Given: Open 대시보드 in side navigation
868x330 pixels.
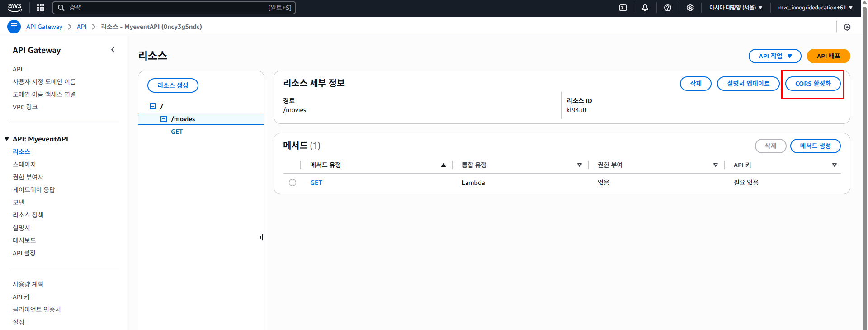Looking at the screenshot, I should (x=24, y=240).
